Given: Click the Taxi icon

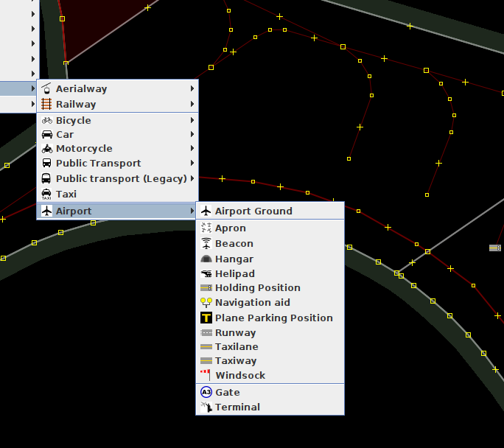Looking at the screenshot, I should [x=46, y=194].
